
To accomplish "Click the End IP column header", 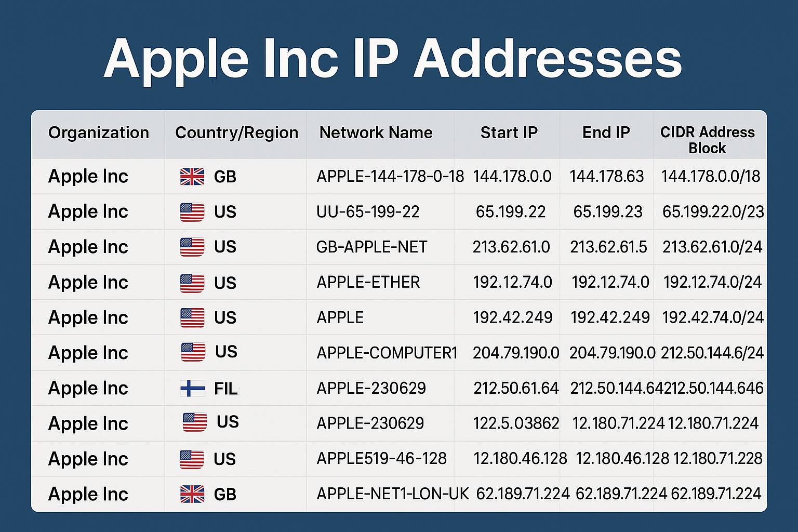I will 606,133.
